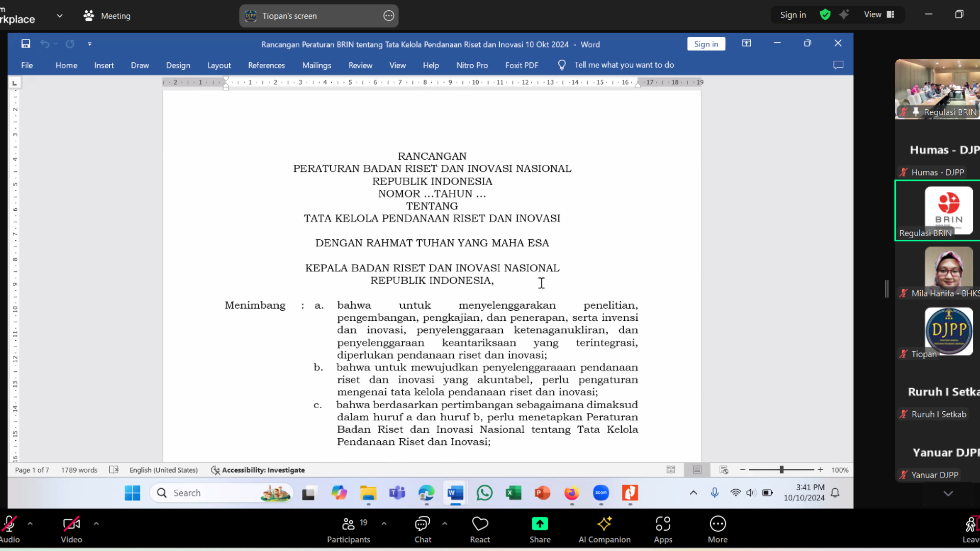This screenshot has width=980, height=551.
Task: Click the green encryption shield icon
Action: [x=825, y=15]
